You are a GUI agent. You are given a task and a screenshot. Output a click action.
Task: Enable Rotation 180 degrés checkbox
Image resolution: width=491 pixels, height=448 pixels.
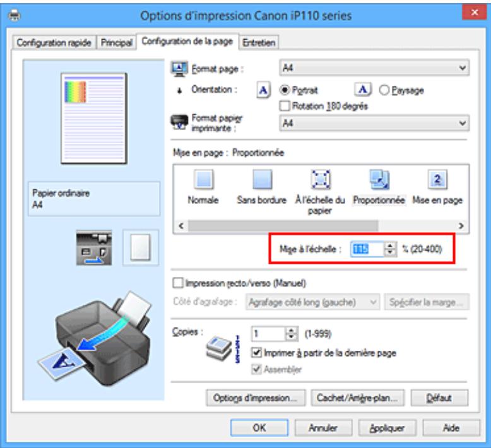(285, 106)
